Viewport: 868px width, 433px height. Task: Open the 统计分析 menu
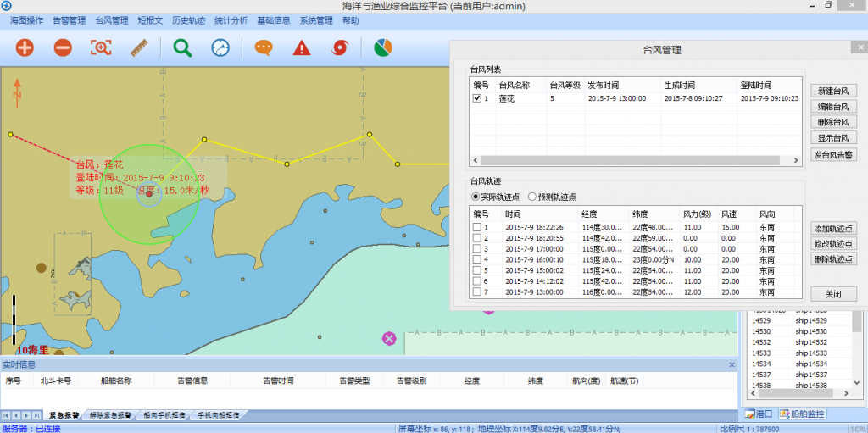231,21
